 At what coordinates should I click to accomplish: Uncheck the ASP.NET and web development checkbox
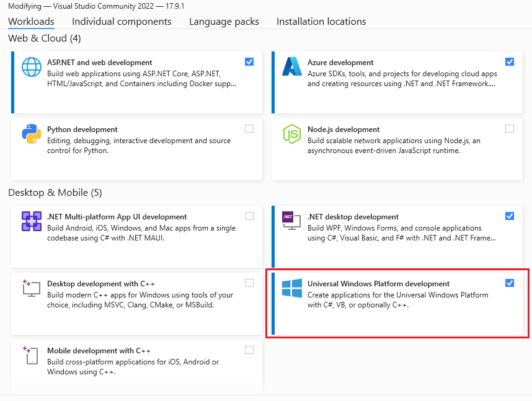(x=249, y=62)
